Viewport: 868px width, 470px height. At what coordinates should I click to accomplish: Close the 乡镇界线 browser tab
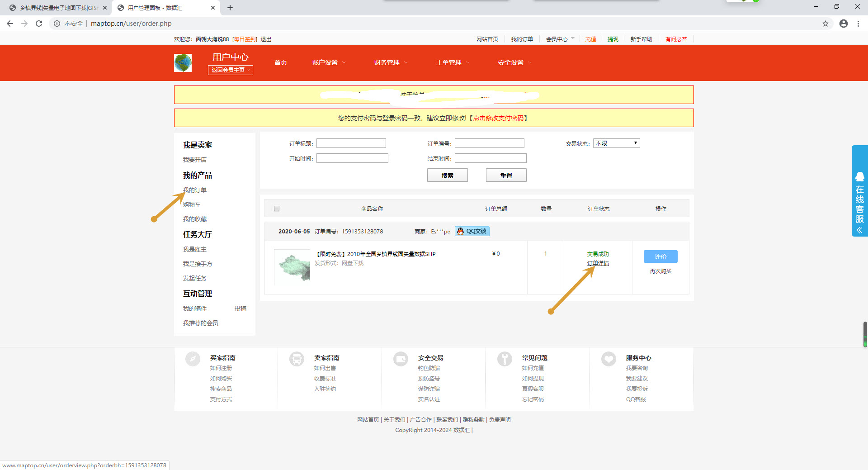click(x=104, y=8)
